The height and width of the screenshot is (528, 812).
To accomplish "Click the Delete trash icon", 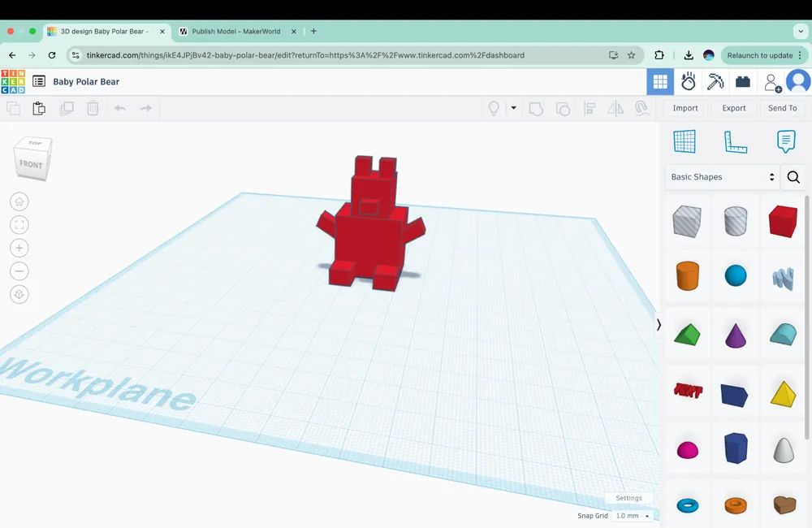I will tap(93, 108).
